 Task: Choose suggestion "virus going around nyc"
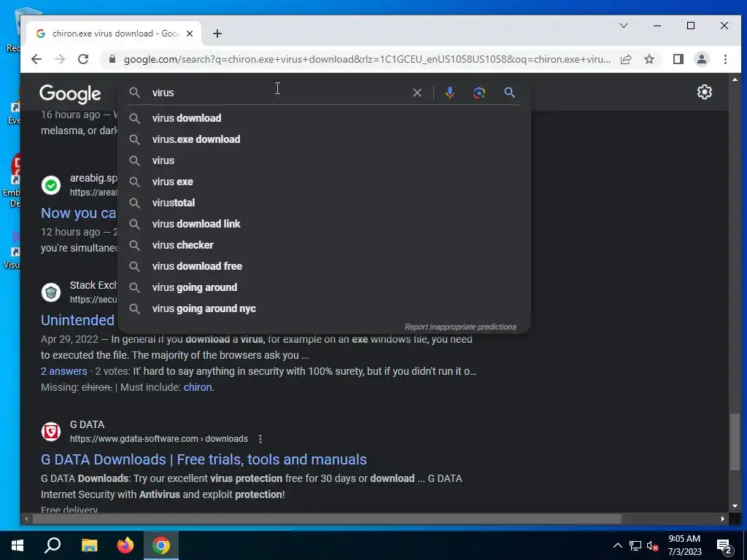point(324,308)
